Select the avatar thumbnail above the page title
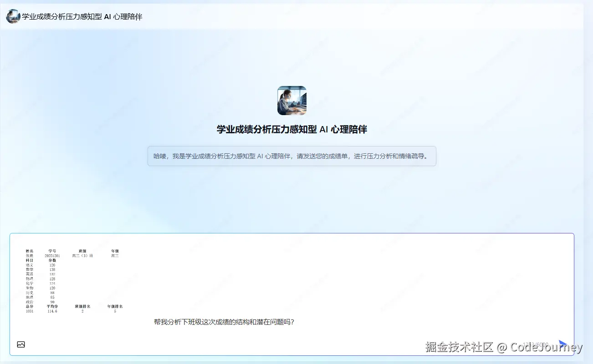This screenshot has height=364, width=593. tap(291, 101)
